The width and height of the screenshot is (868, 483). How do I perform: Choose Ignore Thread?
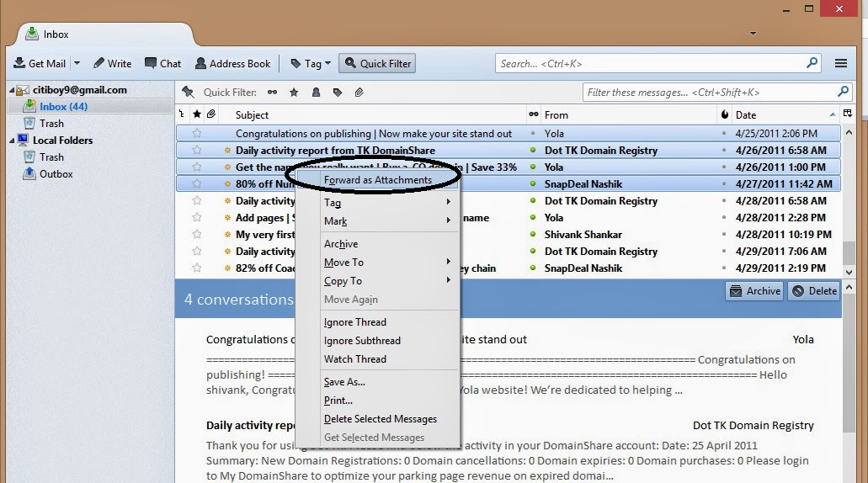point(377,322)
